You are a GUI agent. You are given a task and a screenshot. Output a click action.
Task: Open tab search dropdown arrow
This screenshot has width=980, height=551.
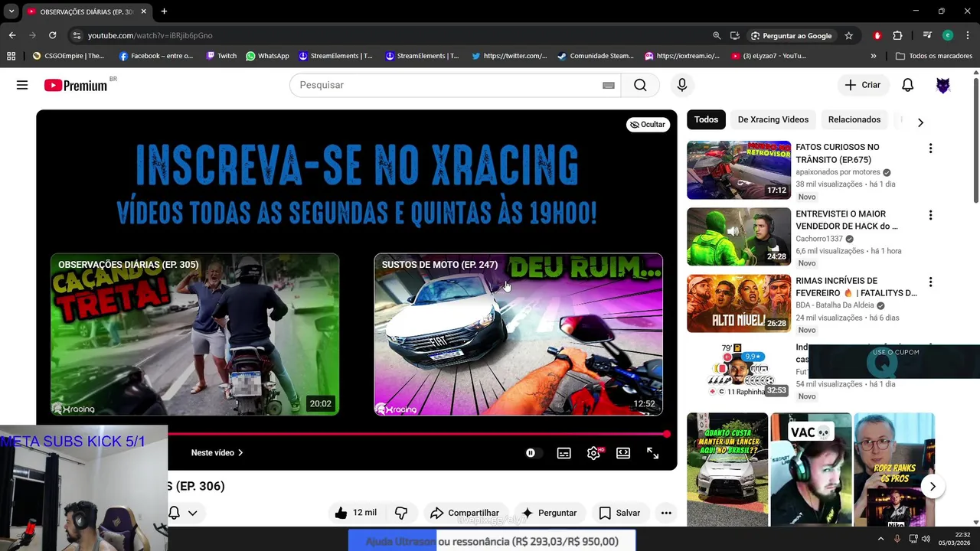coord(11,11)
